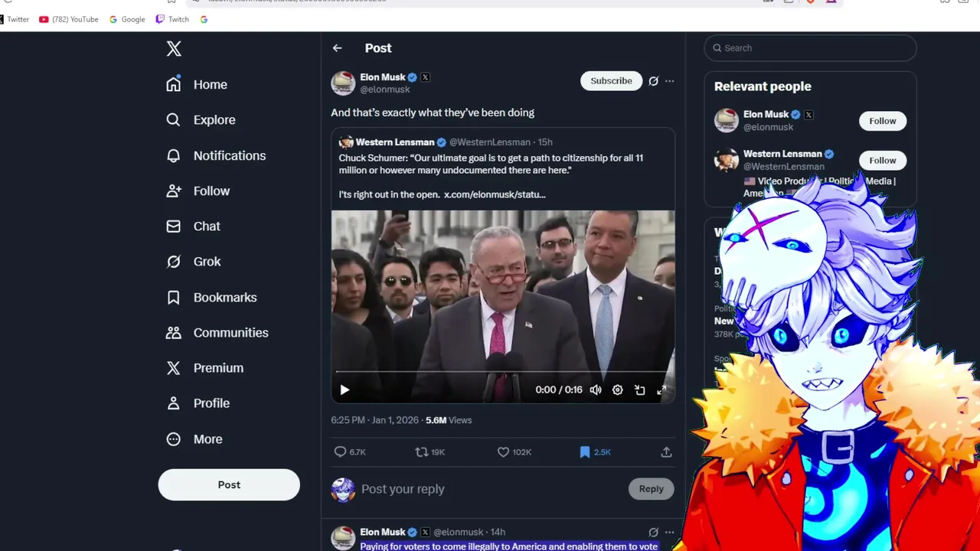The height and width of the screenshot is (551, 980).
Task: Subscribe to Elon Musk
Action: click(611, 80)
